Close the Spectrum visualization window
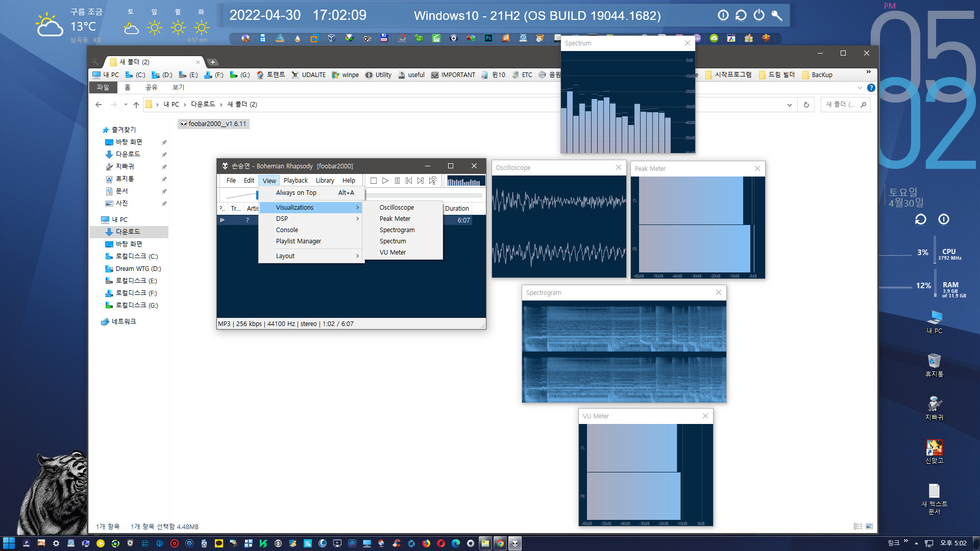The width and height of the screenshot is (980, 551). click(x=688, y=43)
